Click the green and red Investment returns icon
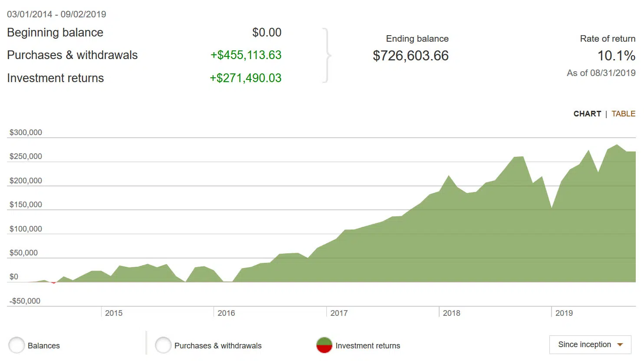This screenshot has width=644, height=361. point(324,345)
